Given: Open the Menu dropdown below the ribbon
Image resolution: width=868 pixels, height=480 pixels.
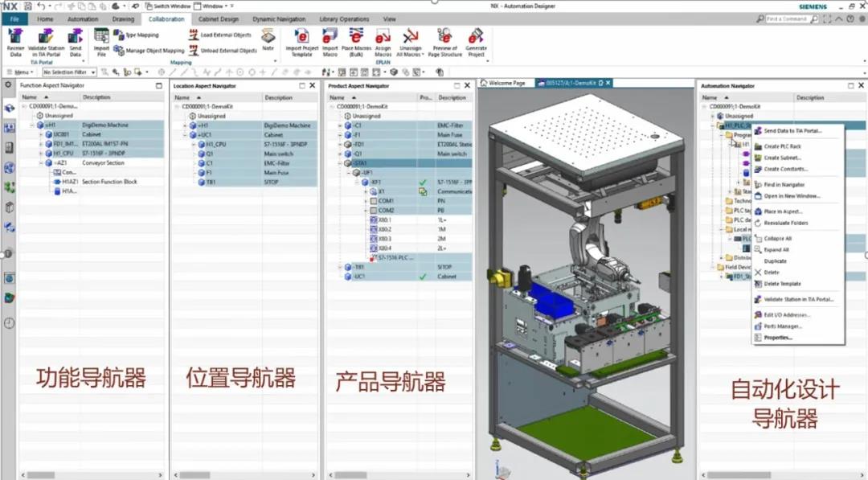Looking at the screenshot, I should 20,72.
